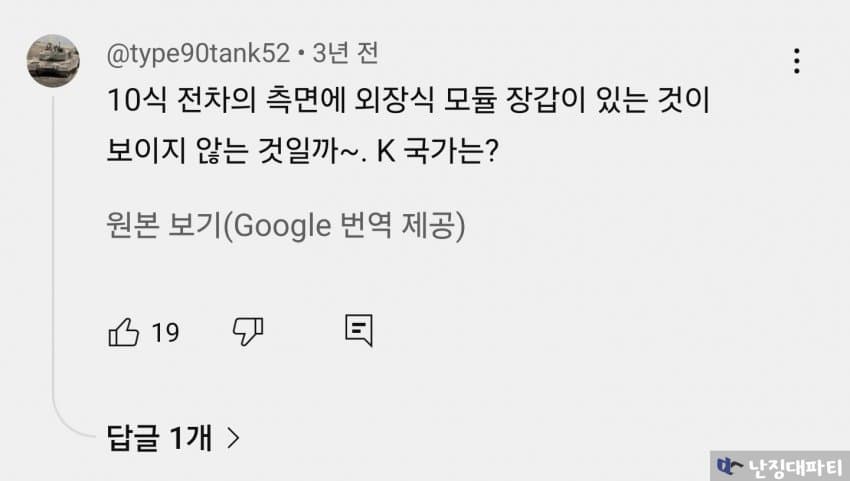This screenshot has width=850, height=481.
Task: Open the three-dot more options menu
Action: pyautogui.click(x=796, y=60)
